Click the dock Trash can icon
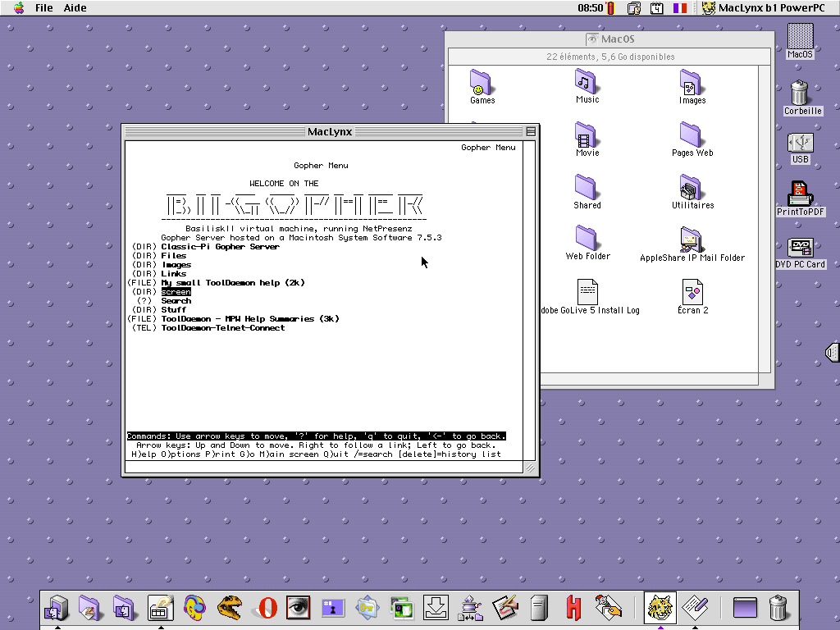The image size is (840, 630). click(778, 608)
